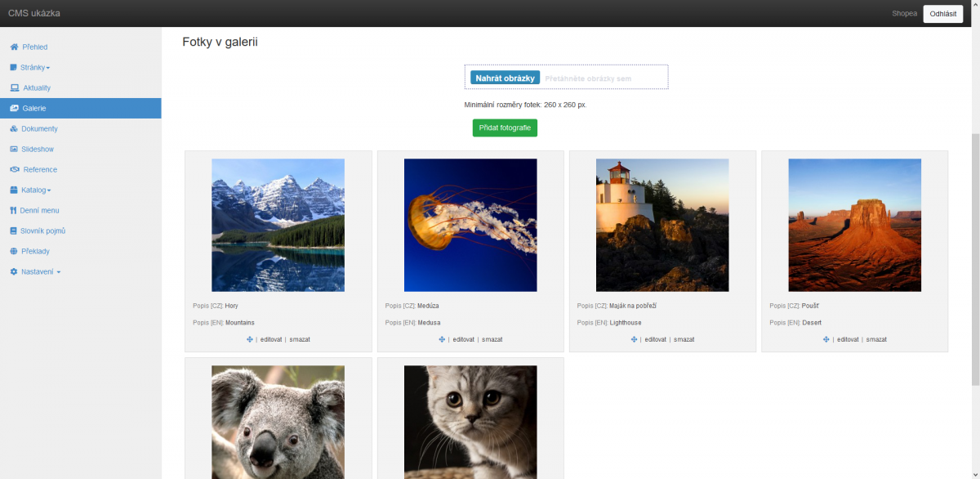Select the active Galerie menu item
980x479 pixels.
(x=80, y=109)
